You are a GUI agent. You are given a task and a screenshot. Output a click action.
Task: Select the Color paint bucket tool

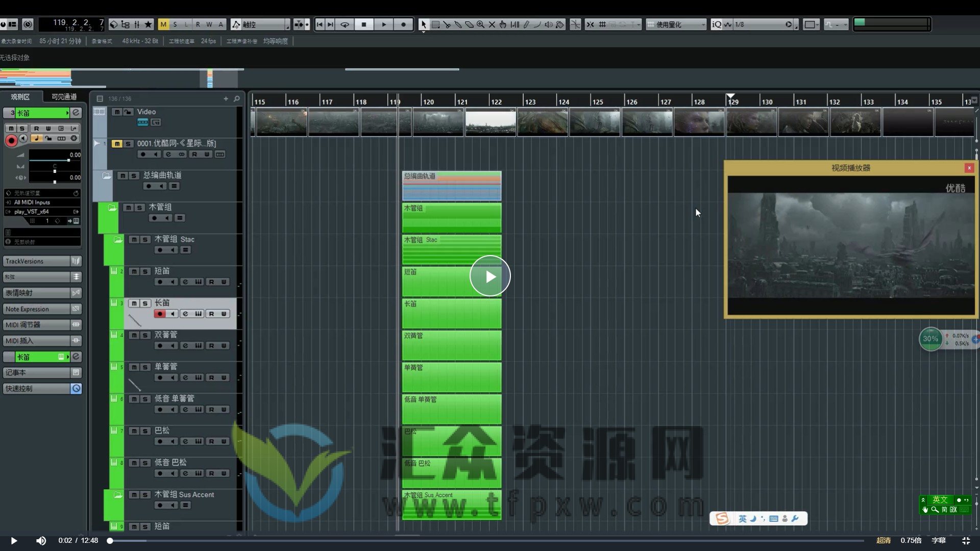tap(560, 24)
